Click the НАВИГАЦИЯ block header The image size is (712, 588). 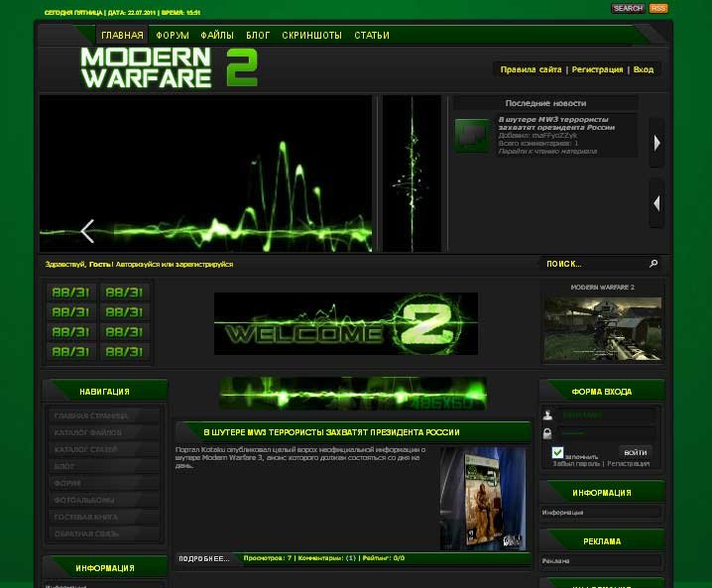tap(105, 392)
